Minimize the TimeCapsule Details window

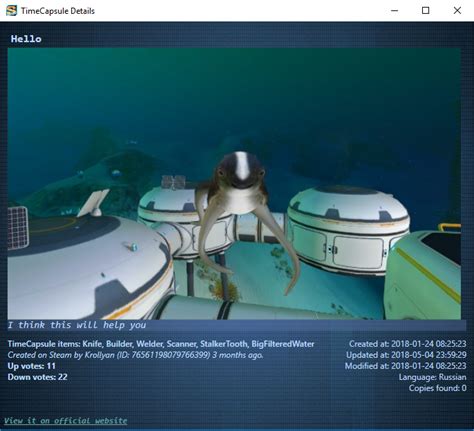coord(394,11)
